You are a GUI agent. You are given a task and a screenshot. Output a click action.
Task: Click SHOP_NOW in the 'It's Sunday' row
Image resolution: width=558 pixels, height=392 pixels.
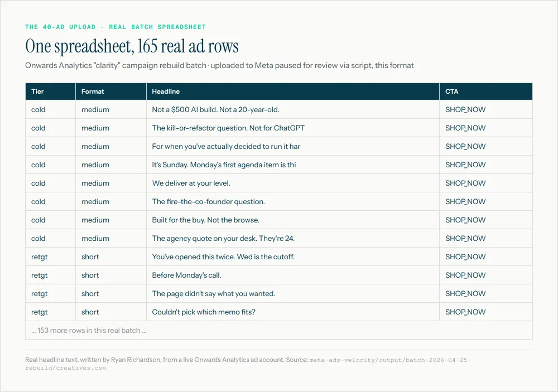click(465, 164)
